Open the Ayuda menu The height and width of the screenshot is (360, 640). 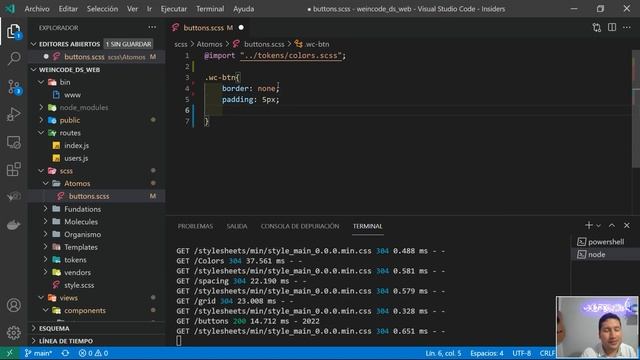(x=243, y=9)
